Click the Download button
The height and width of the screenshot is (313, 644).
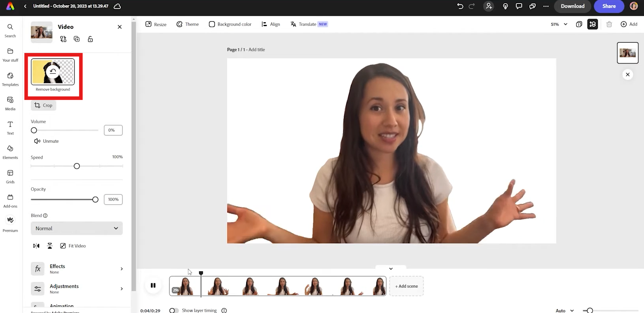click(x=572, y=6)
